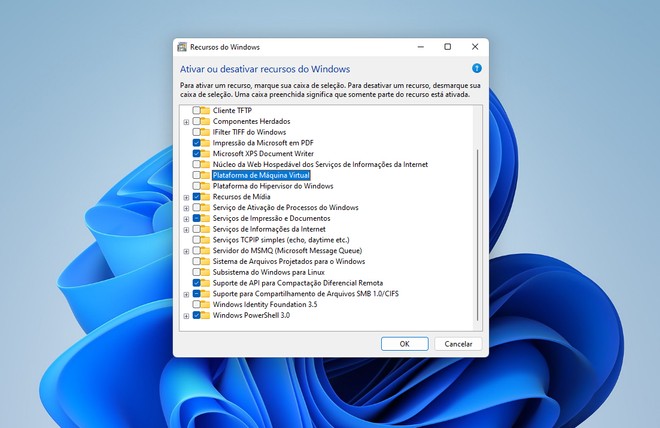Expand Componentes Herdados node
660x428 pixels.
[186, 122]
